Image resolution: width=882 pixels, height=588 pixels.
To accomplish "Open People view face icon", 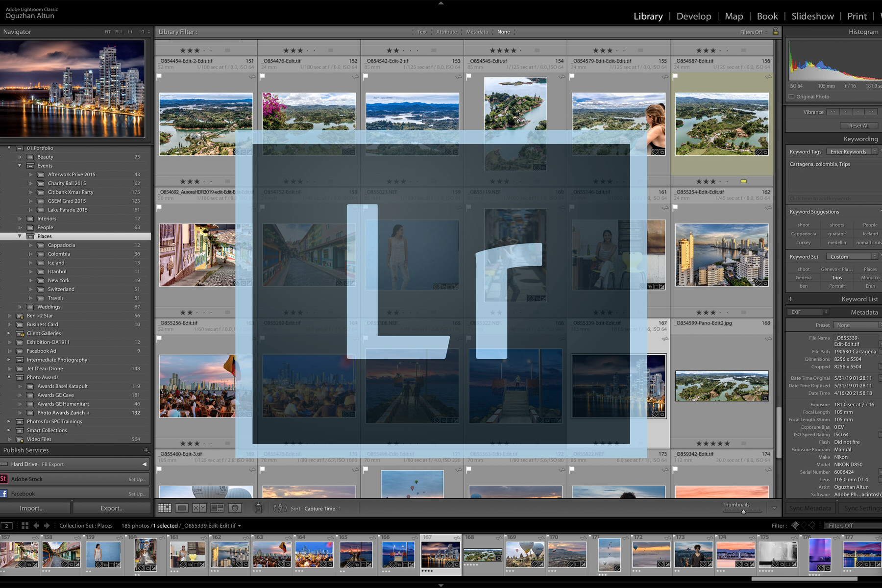I will pyautogui.click(x=235, y=508).
